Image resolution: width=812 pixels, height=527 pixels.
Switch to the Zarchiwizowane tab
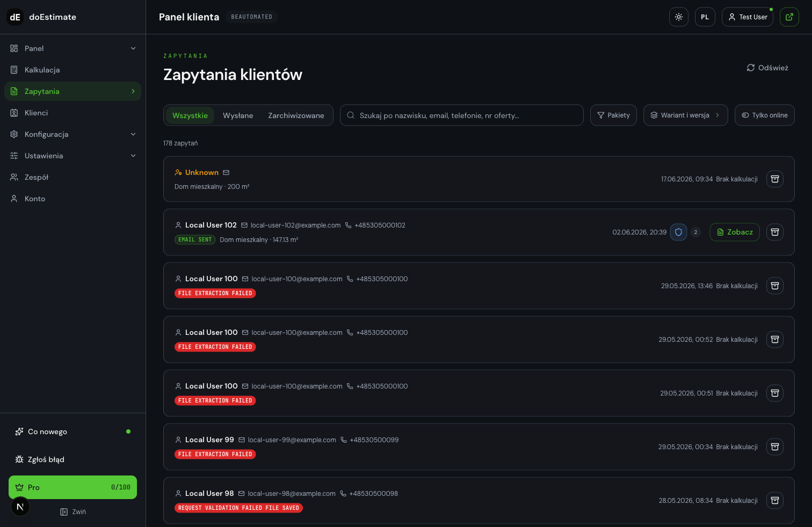(x=296, y=115)
